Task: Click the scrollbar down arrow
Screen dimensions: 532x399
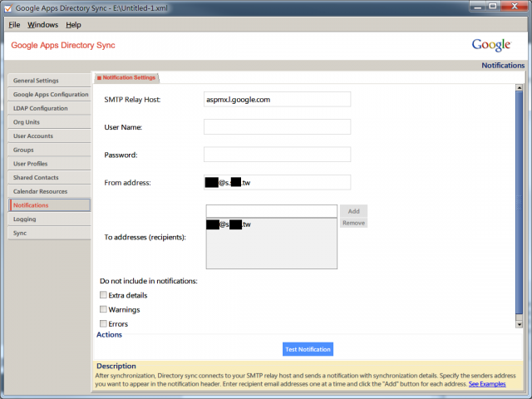Action: pos(519,325)
